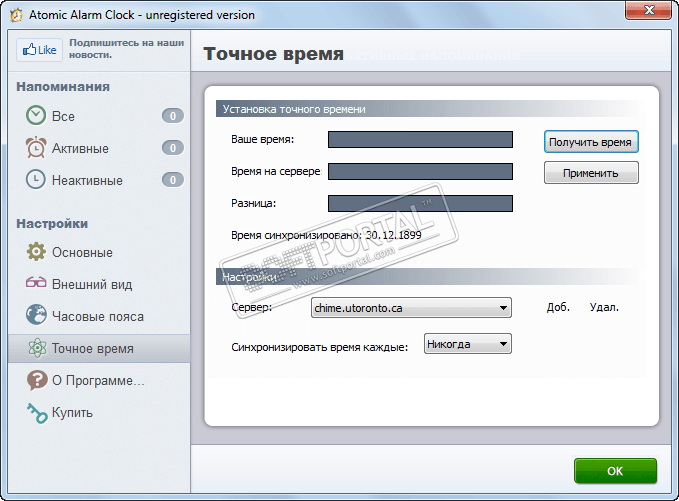Click the sidebar heading Настройки above Основные
This screenshot has width=679, height=501.
[52, 223]
